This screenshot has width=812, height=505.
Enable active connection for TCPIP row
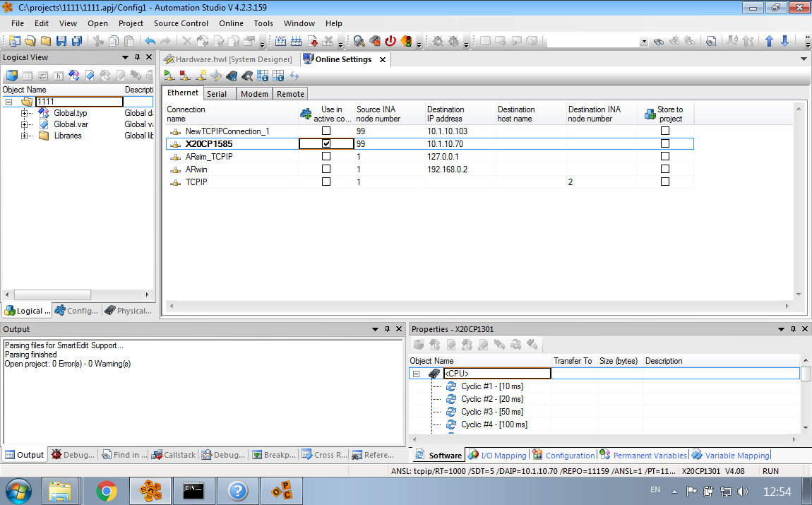pos(326,182)
